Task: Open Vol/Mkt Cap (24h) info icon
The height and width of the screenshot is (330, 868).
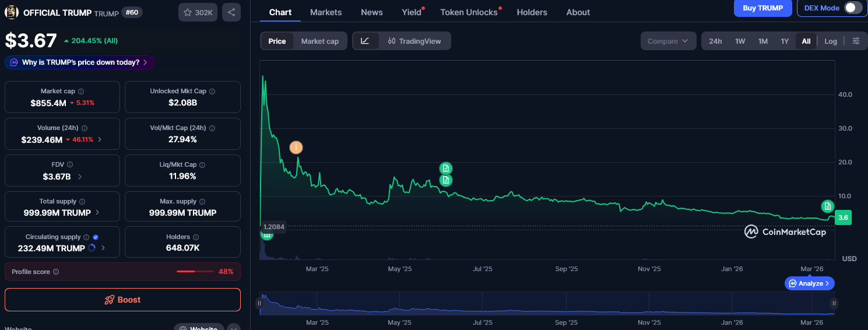Action: [212, 128]
